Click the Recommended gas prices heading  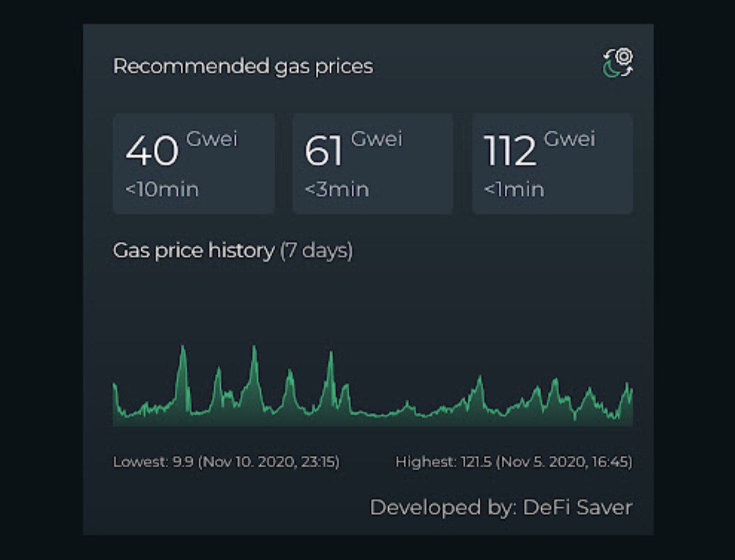(x=243, y=66)
